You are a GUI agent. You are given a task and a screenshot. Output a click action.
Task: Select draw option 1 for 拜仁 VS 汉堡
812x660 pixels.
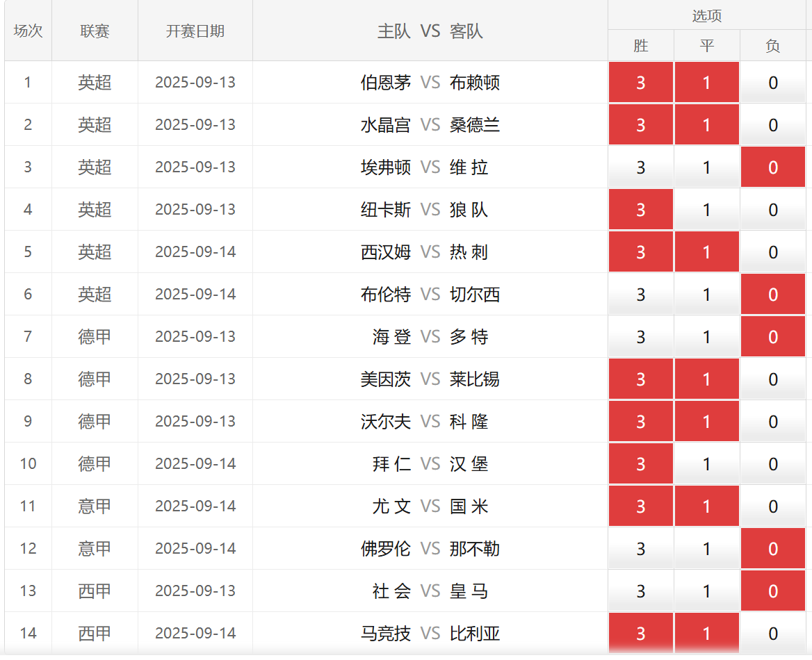tap(707, 464)
